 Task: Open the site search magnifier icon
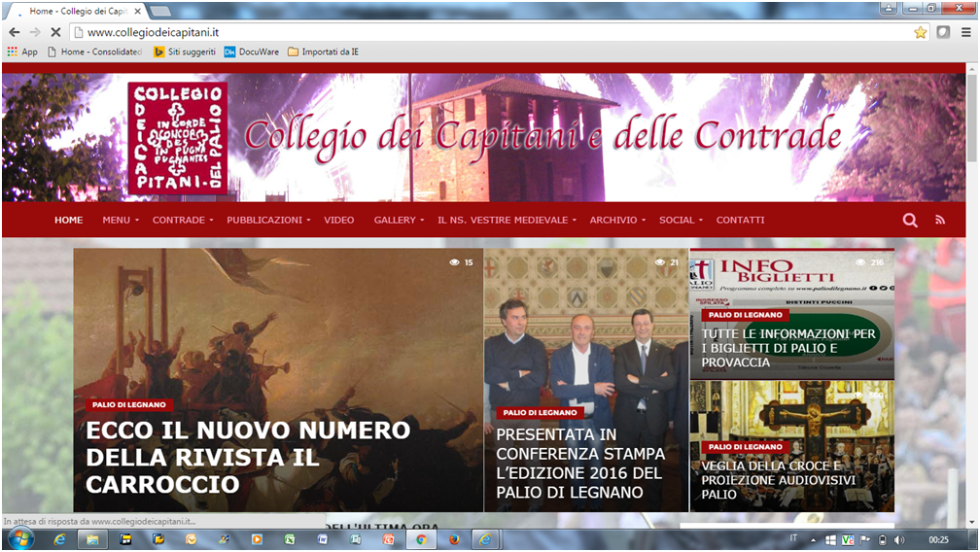click(x=910, y=220)
